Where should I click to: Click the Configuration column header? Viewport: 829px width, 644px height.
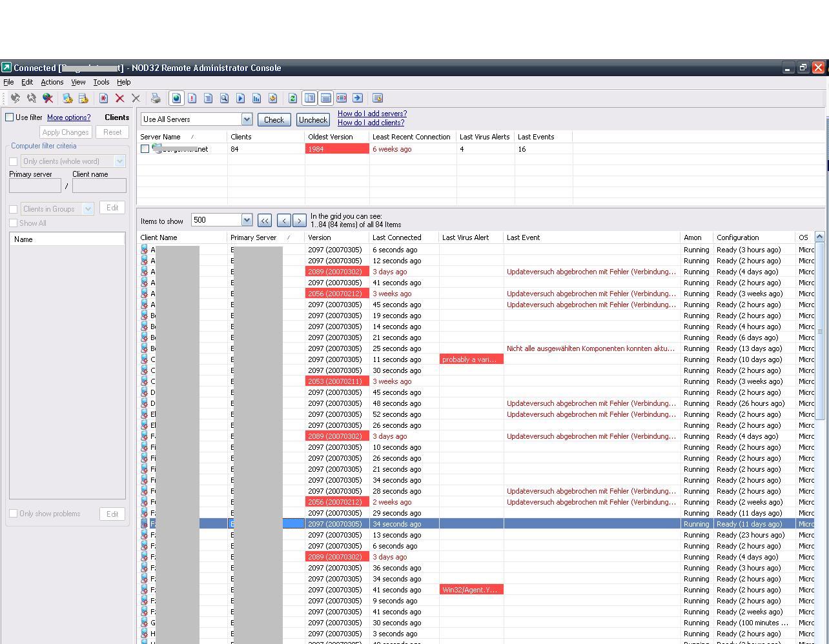pos(754,237)
